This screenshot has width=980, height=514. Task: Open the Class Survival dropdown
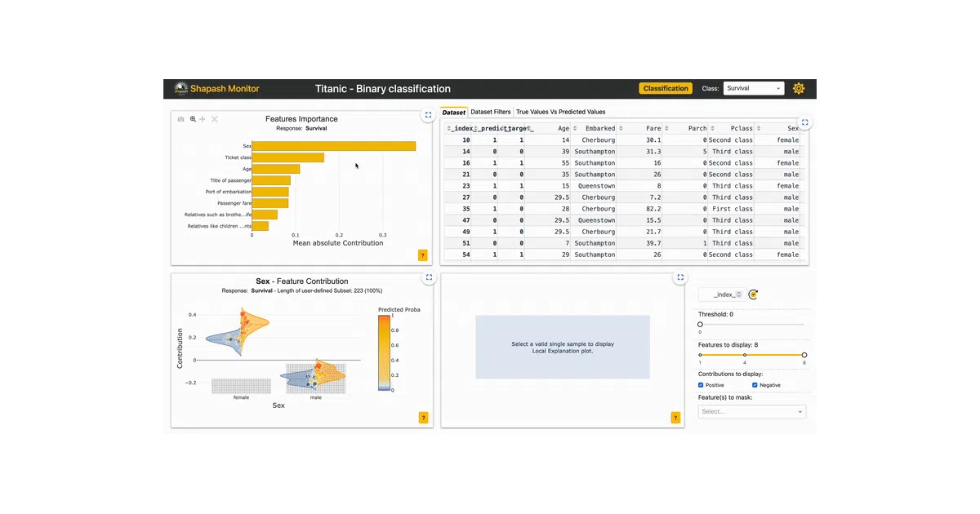(754, 88)
